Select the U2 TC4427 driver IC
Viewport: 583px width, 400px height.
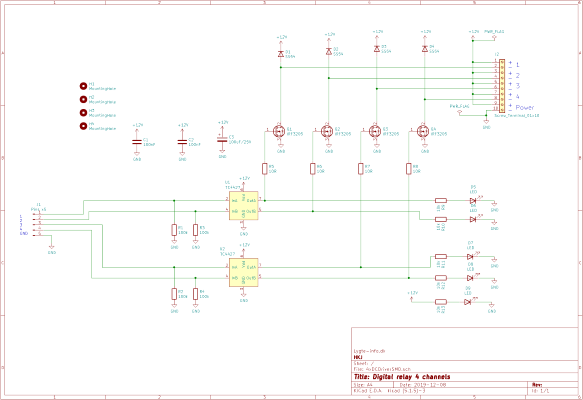click(x=244, y=272)
